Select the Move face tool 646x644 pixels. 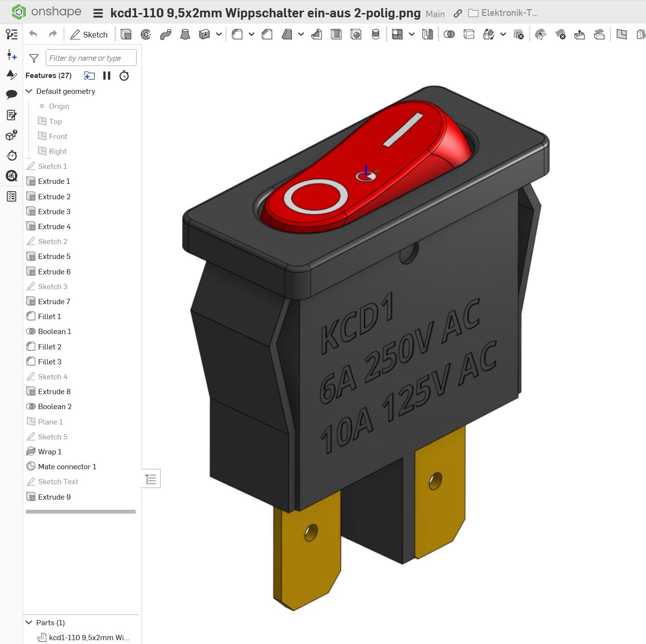click(x=580, y=34)
